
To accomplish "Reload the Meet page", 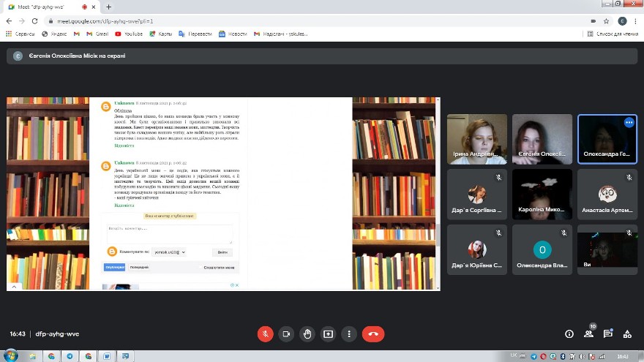I will point(33,21).
